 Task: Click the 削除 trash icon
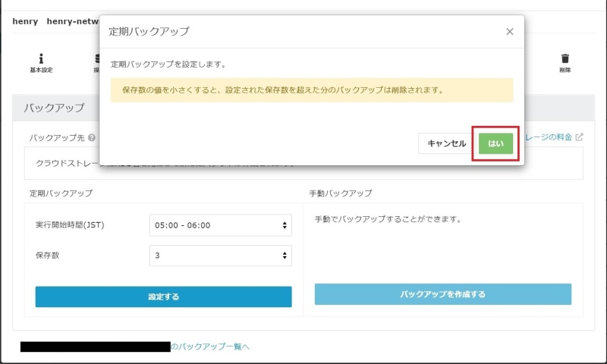click(x=565, y=58)
